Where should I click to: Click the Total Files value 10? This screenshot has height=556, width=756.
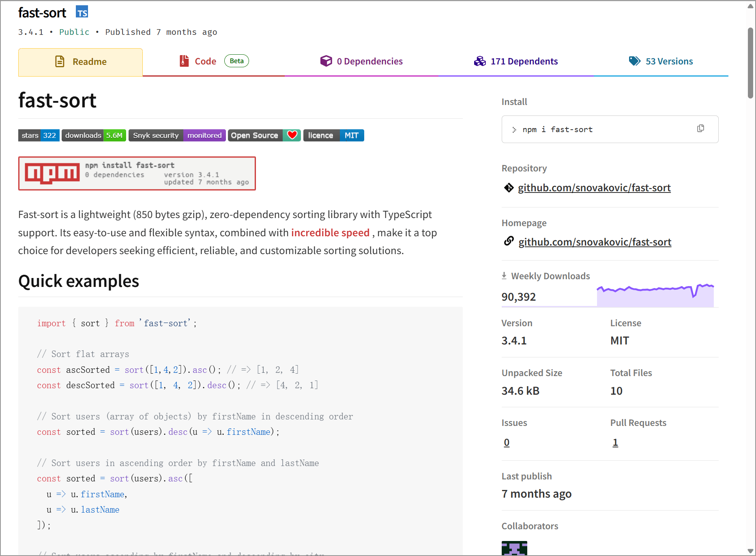click(x=616, y=391)
